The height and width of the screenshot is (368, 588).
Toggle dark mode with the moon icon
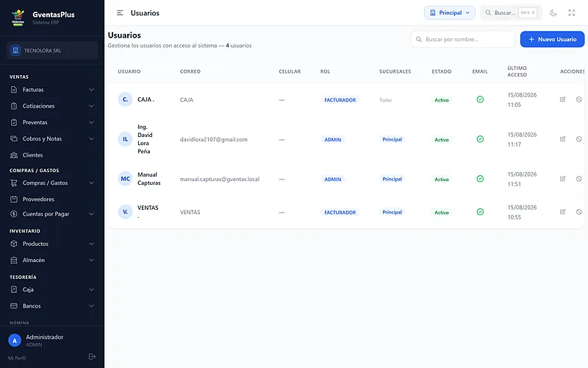553,13
